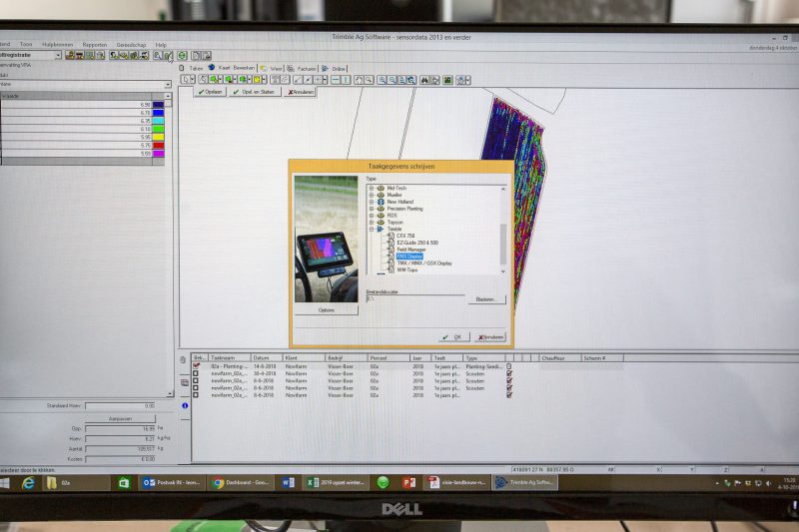Click the last icon in the map toolbar
The width and height of the screenshot is (799, 532).
coord(463,80)
